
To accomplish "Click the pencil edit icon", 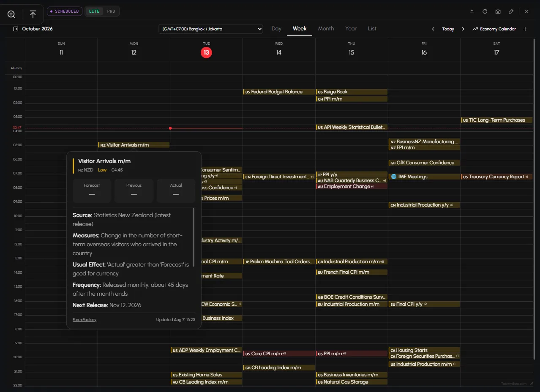I will pos(511,11).
